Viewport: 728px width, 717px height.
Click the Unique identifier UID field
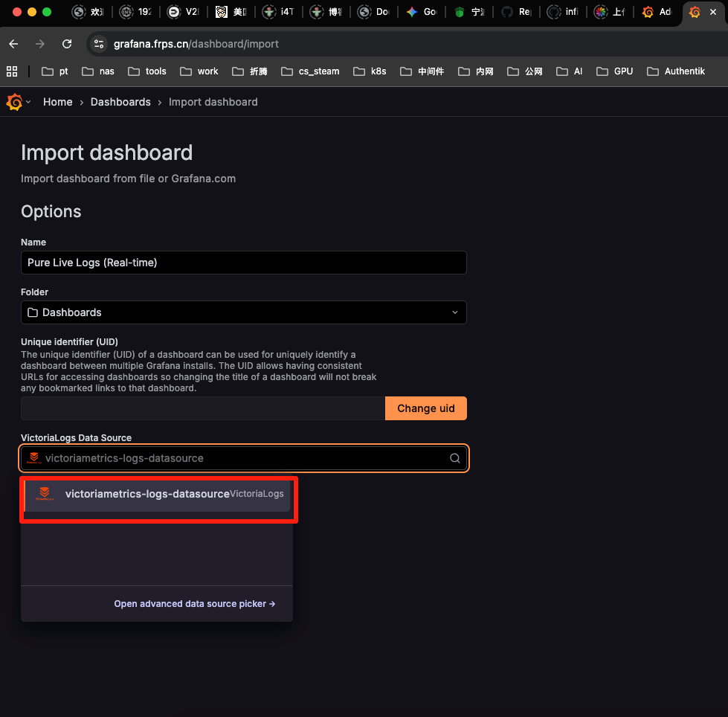click(x=202, y=408)
